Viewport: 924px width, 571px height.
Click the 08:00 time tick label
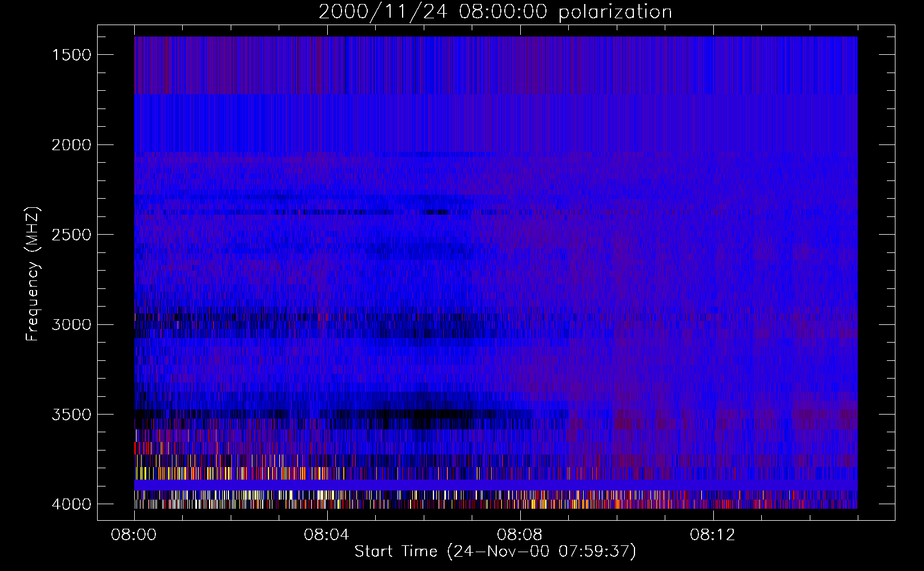click(134, 535)
